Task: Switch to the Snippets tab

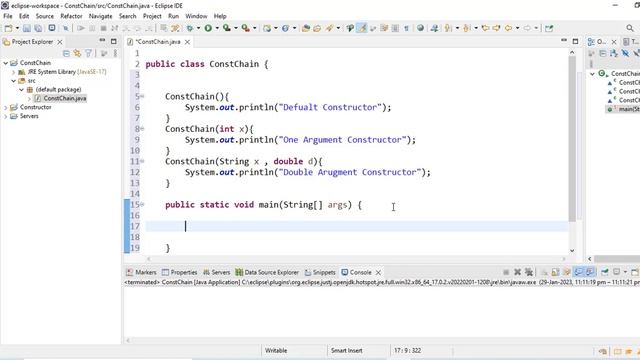Action: click(320, 272)
